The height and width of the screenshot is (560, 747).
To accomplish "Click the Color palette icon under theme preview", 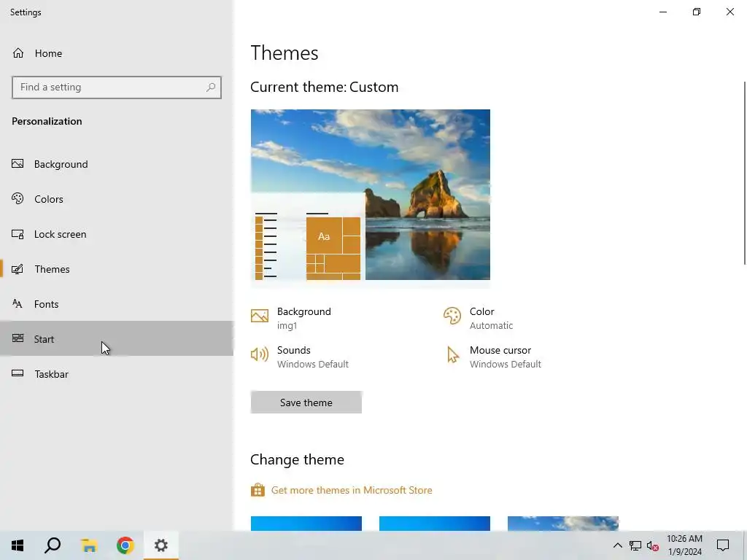I will coord(452,316).
